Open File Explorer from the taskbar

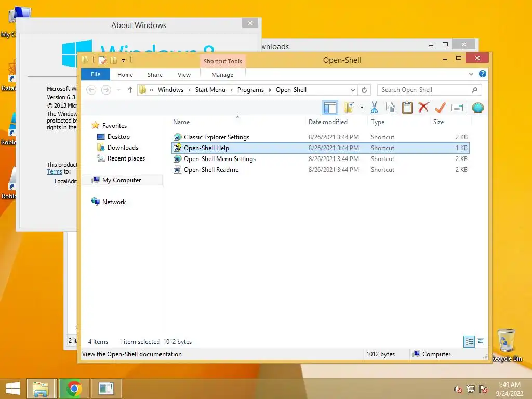tap(41, 389)
